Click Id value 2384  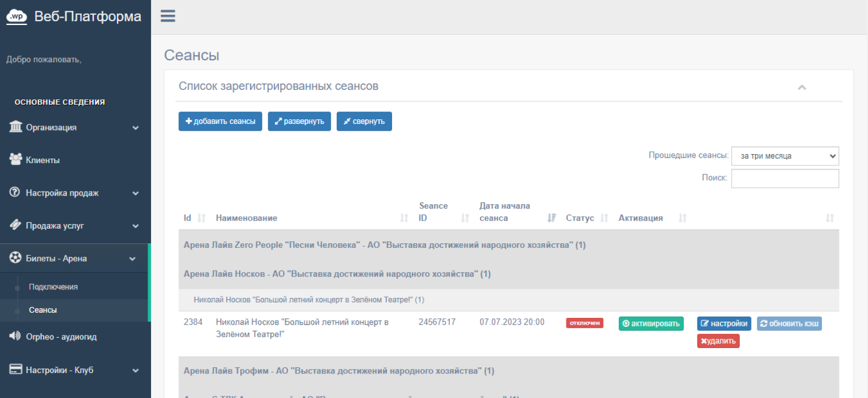[193, 322]
